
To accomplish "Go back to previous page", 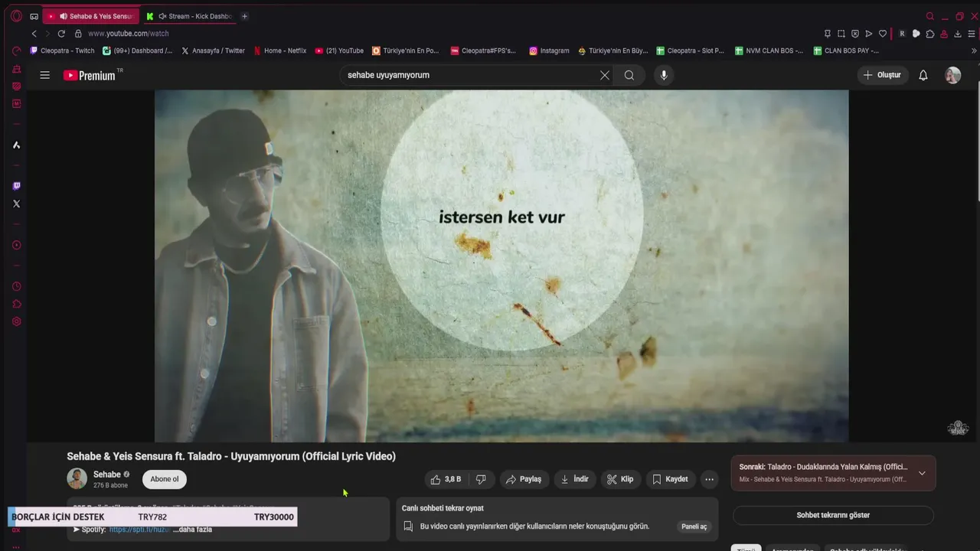I will click(34, 34).
